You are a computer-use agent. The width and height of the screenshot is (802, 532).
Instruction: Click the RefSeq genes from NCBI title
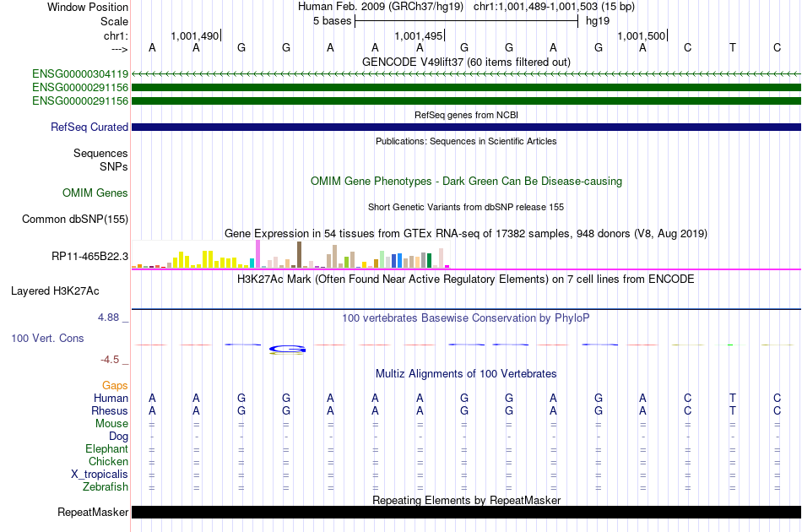(x=466, y=115)
